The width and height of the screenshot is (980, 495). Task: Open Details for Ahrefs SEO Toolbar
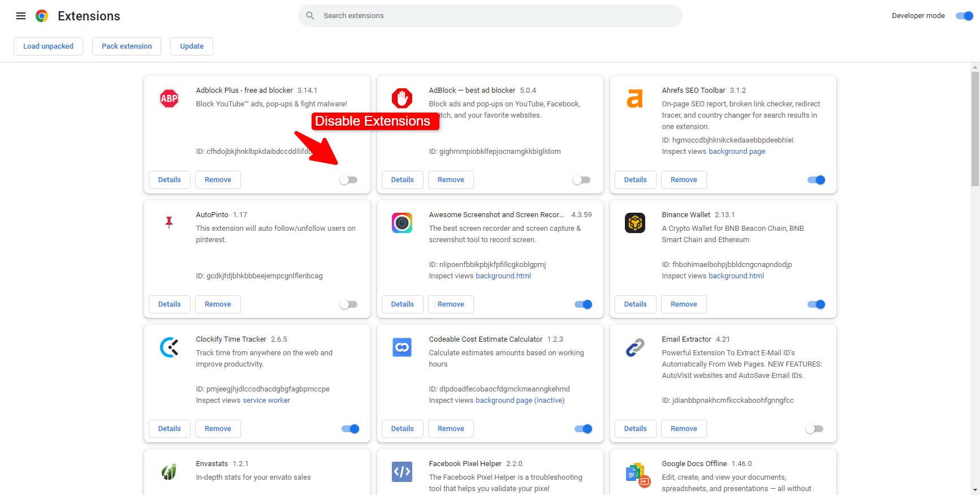636,180
